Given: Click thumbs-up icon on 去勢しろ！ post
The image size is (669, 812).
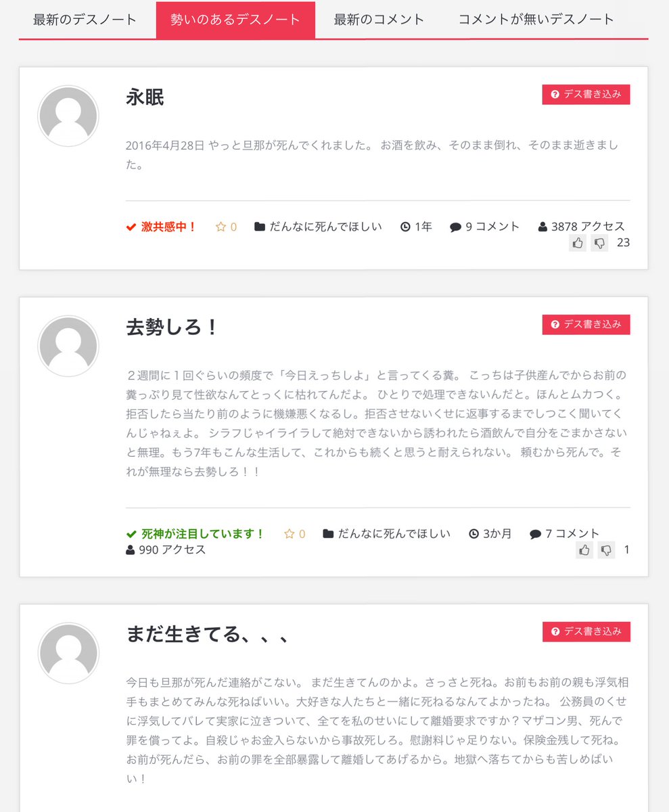Looking at the screenshot, I should tap(584, 550).
